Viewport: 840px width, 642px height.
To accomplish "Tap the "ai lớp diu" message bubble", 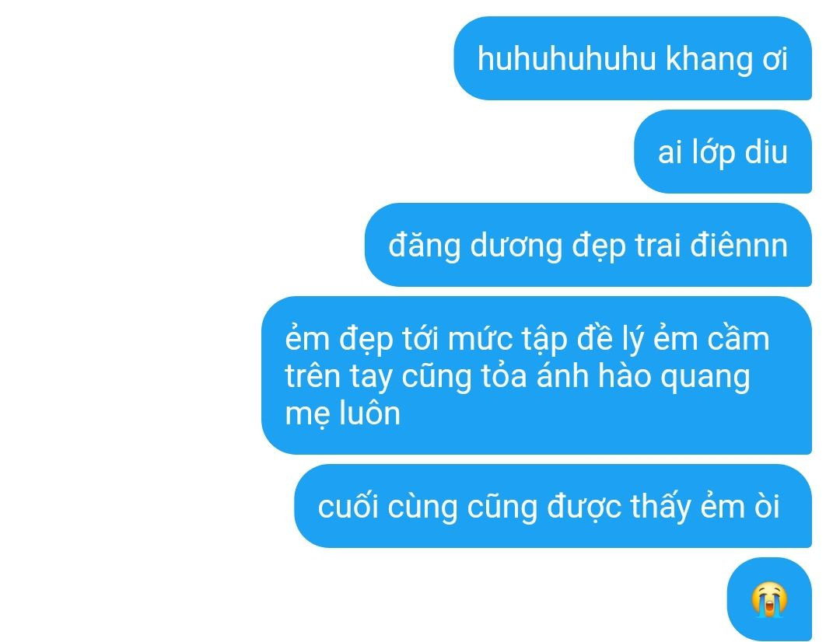I will click(x=723, y=152).
